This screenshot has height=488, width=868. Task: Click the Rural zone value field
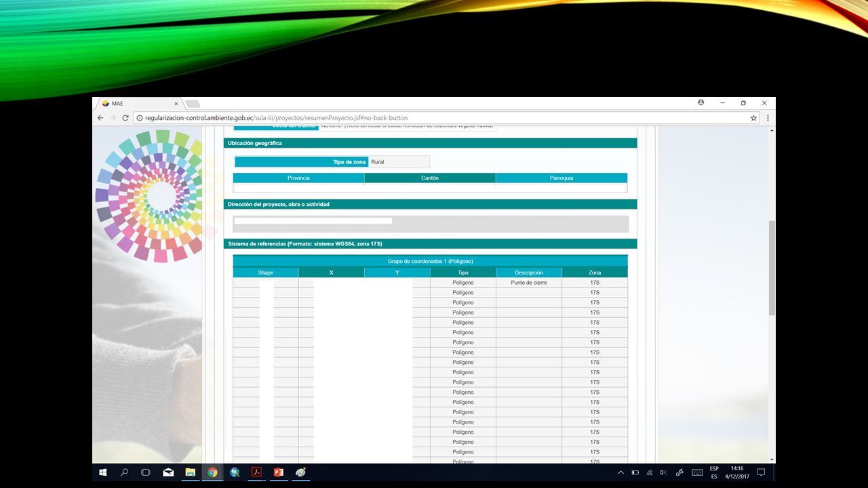[399, 162]
